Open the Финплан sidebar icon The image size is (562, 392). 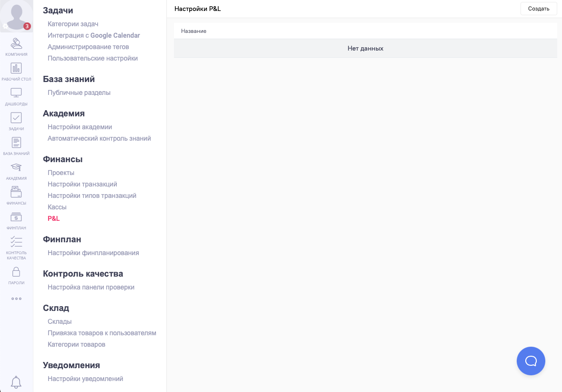tap(16, 217)
